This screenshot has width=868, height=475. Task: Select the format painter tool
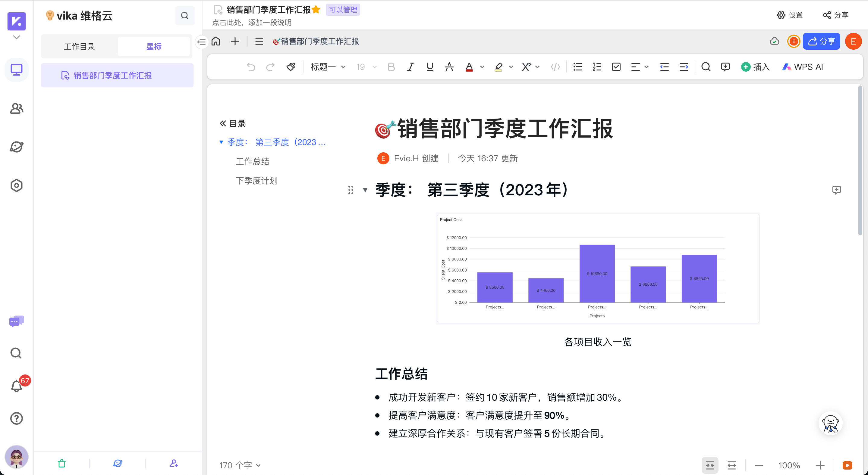coord(291,67)
